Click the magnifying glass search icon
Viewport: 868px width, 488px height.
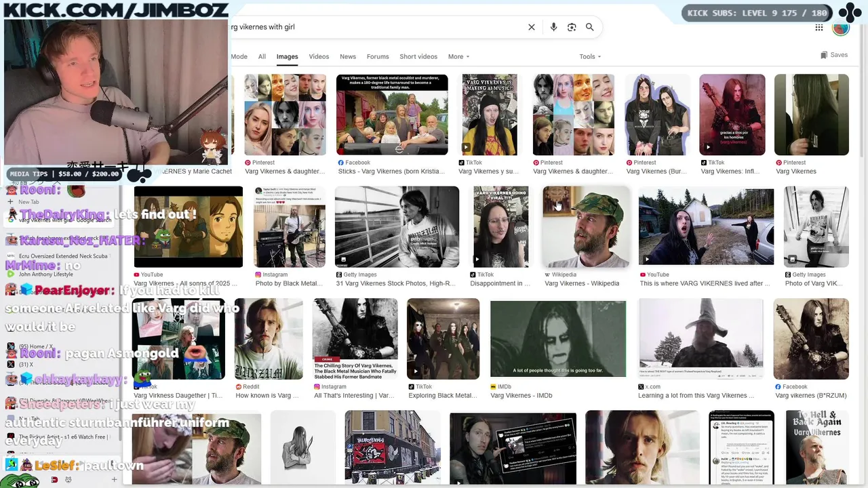tap(590, 27)
